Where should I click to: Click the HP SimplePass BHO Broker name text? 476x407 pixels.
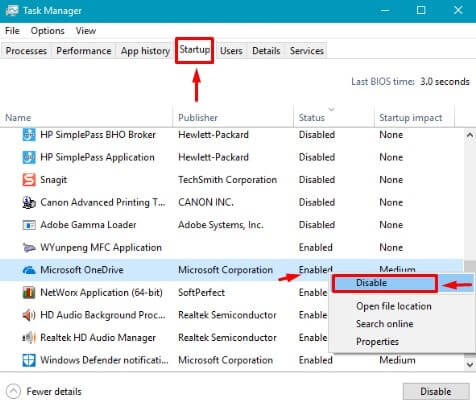click(98, 135)
